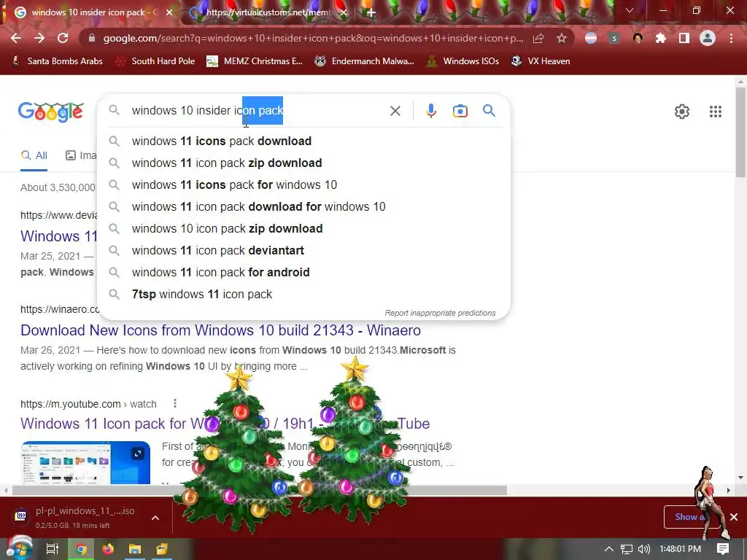The width and height of the screenshot is (747, 560).
Task: Open the volume control in system tray
Action: 643,549
